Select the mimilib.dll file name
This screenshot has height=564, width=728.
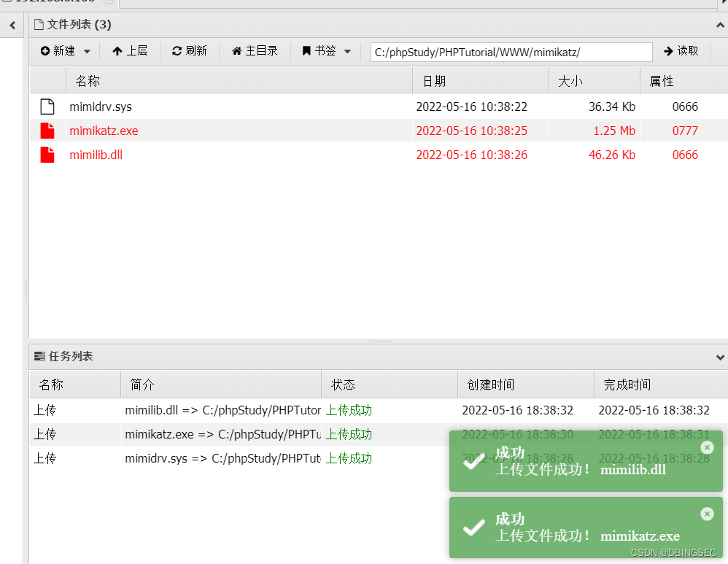tap(96, 155)
